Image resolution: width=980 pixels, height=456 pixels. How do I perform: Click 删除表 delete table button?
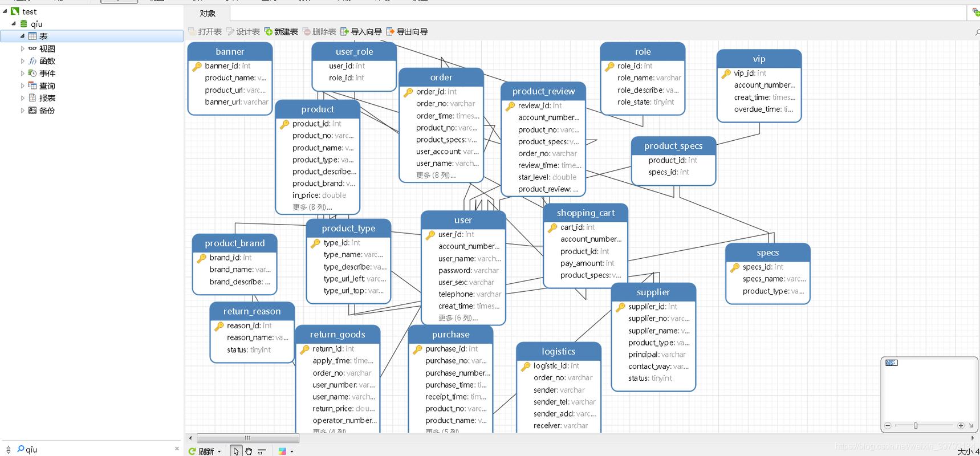[319, 32]
